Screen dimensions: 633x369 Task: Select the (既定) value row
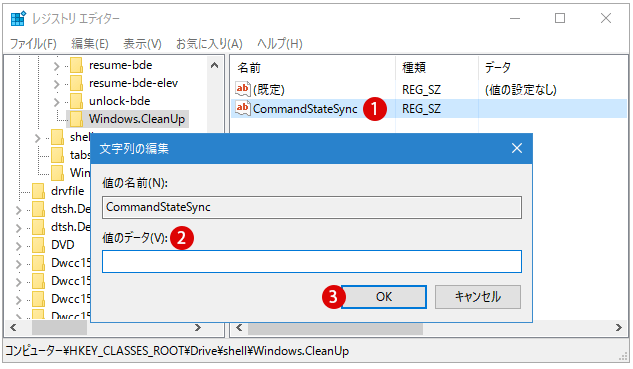tap(429, 90)
